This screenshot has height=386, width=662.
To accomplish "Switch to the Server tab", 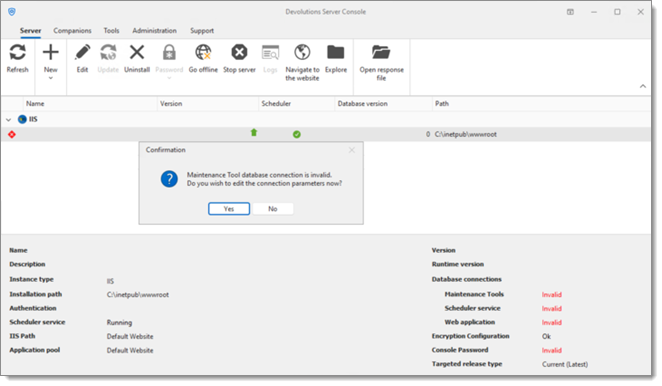I will pos(30,31).
